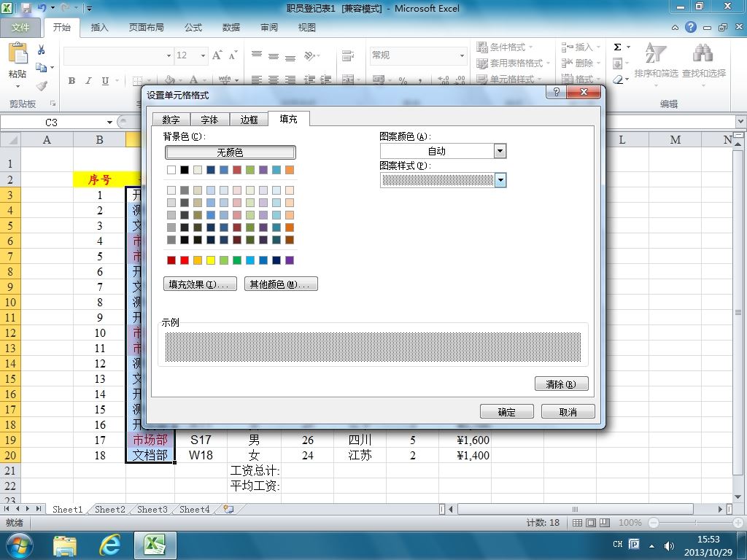Pick the red swatch in standard colors row
The image size is (747, 560).
[x=185, y=260]
